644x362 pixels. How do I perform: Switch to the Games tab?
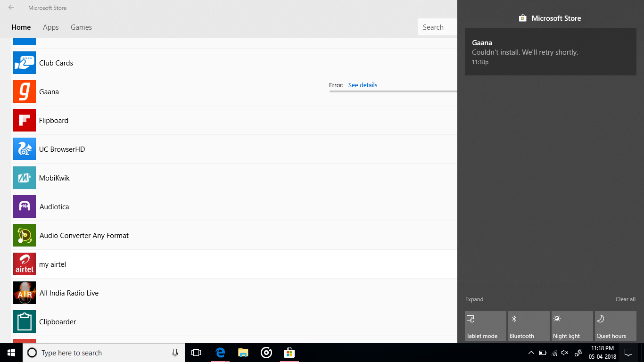[x=81, y=27]
